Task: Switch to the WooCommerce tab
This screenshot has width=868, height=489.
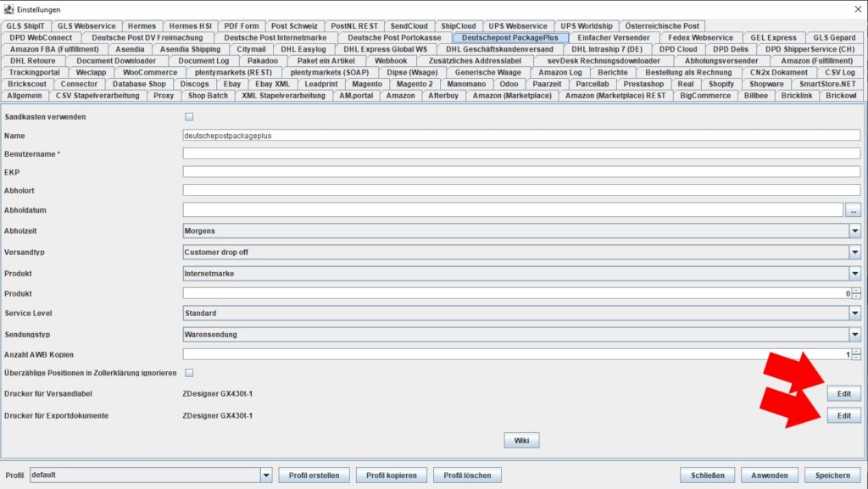Action: (x=150, y=73)
